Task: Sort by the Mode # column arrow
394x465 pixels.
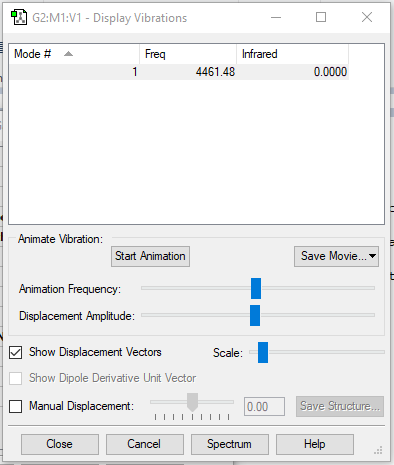Action: (68, 54)
